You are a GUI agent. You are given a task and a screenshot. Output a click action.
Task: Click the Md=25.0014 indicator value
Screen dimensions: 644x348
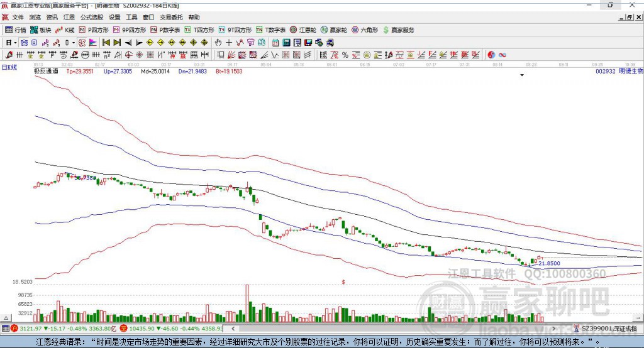(155, 71)
